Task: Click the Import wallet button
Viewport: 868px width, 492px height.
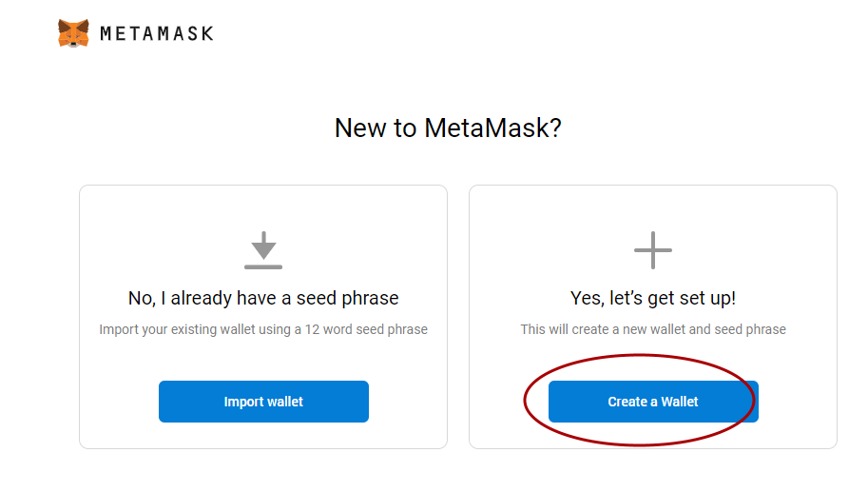Action: [x=263, y=402]
